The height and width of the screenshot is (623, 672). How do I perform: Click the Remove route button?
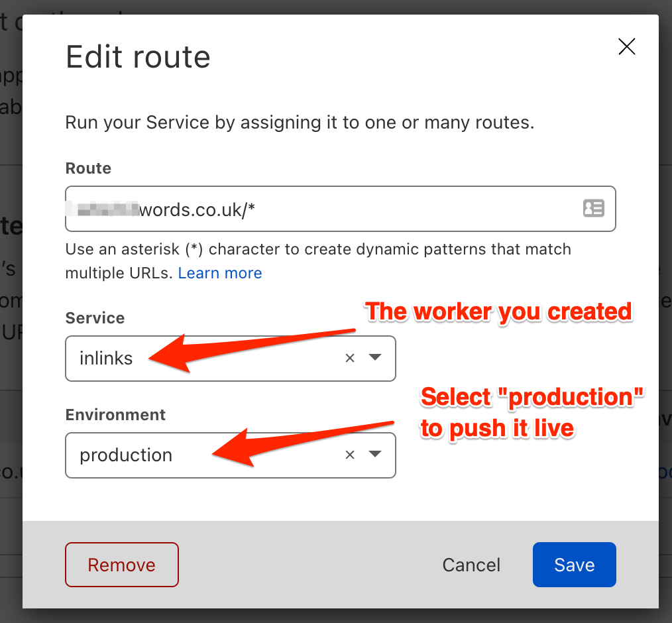[x=122, y=565]
